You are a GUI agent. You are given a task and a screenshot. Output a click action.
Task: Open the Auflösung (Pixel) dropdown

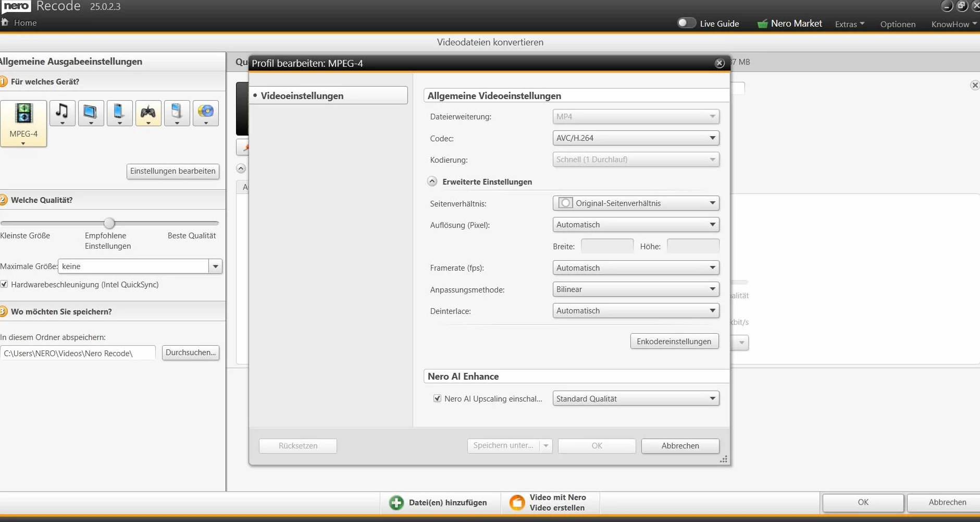coord(636,225)
